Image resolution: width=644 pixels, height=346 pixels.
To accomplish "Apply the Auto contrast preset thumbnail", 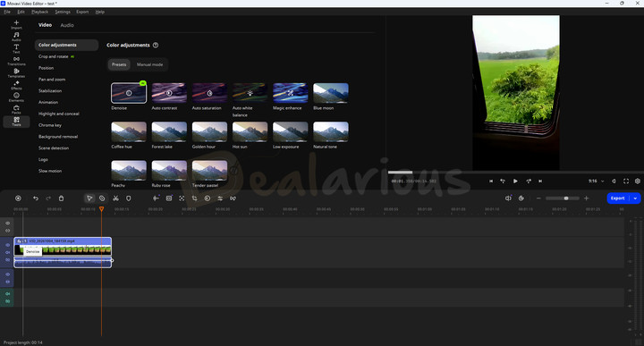I will (169, 93).
